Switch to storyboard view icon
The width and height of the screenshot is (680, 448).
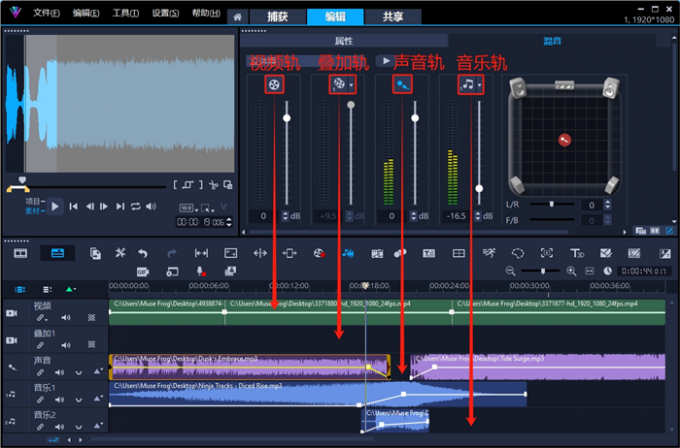click(x=20, y=253)
